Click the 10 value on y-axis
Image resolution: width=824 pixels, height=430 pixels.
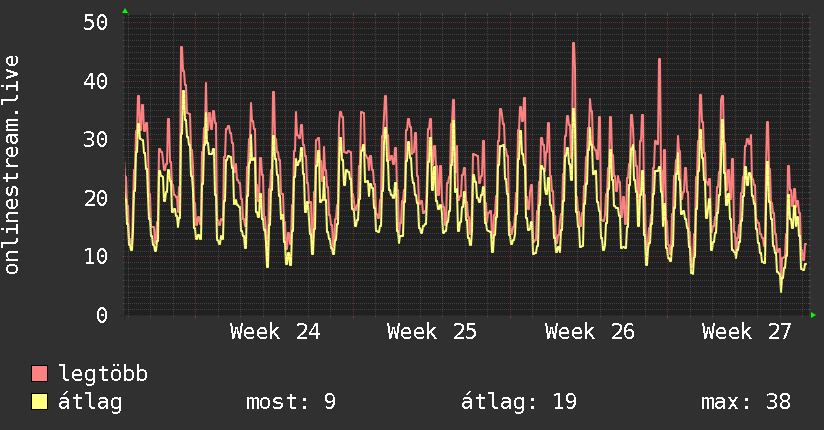95,257
